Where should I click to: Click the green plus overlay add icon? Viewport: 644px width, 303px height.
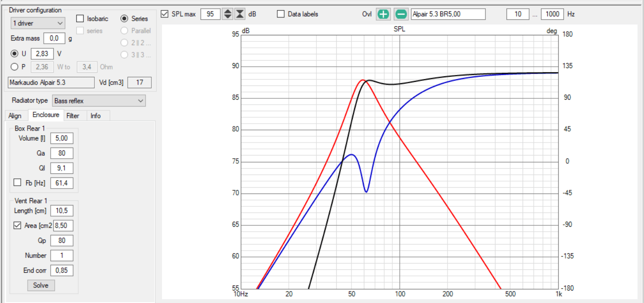click(x=383, y=14)
